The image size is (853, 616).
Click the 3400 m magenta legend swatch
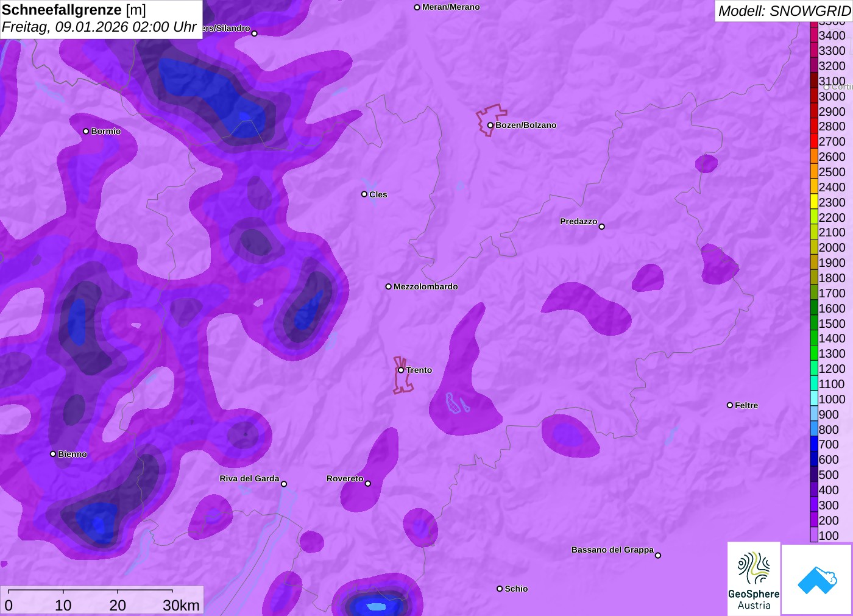(x=814, y=35)
